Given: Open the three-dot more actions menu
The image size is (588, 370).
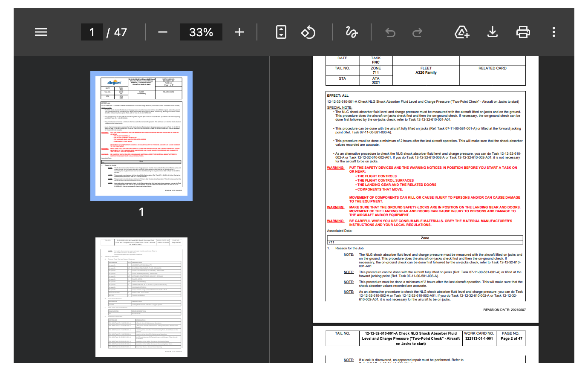Looking at the screenshot, I should pyautogui.click(x=553, y=32).
